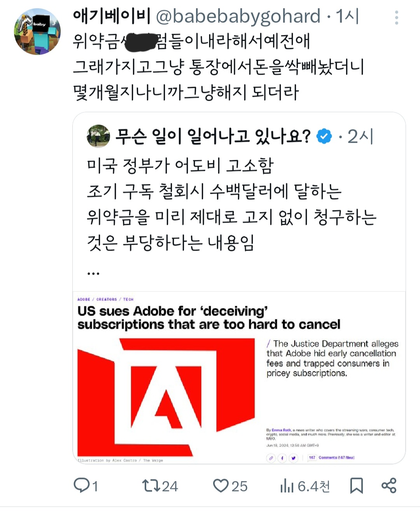This screenshot has width=420, height=511.
Task: Like the tweet with the heart icon
Action: coord(221,485)
